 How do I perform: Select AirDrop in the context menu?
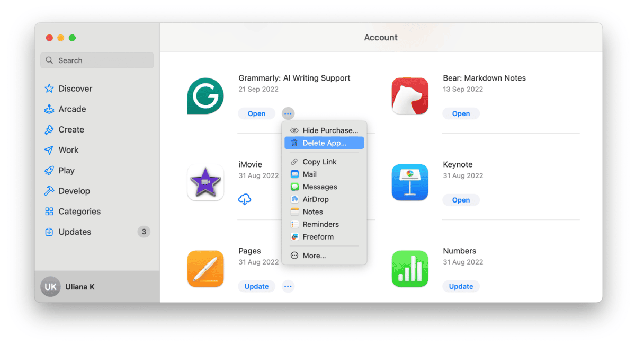tap(324, 199)
